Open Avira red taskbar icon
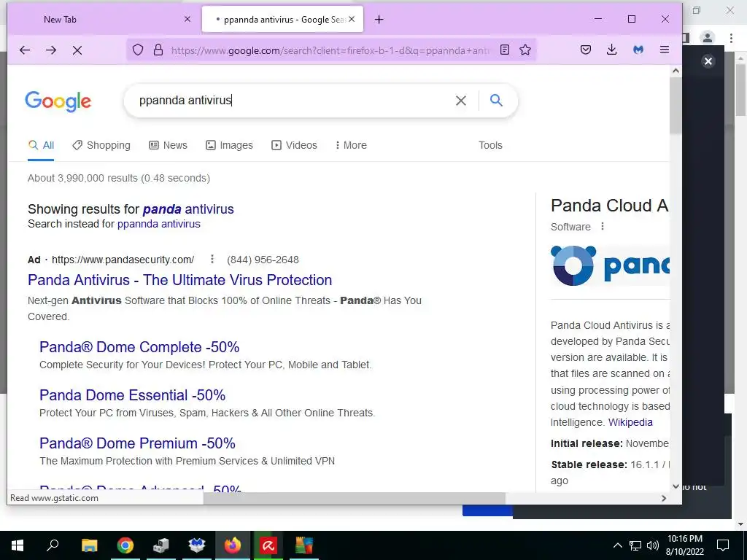The height and width of the screenshot is (560, 747). pyautogui.click(x=268, y=545)
